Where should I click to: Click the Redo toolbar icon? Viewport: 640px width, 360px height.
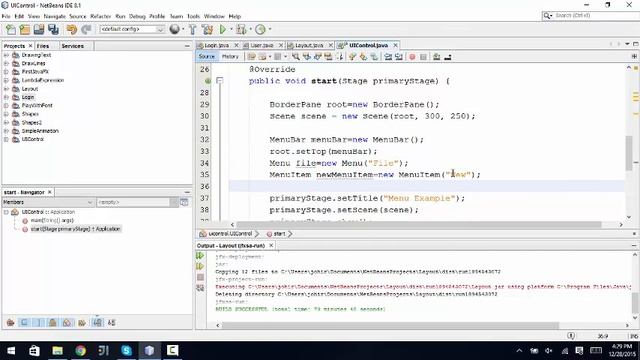86,29
